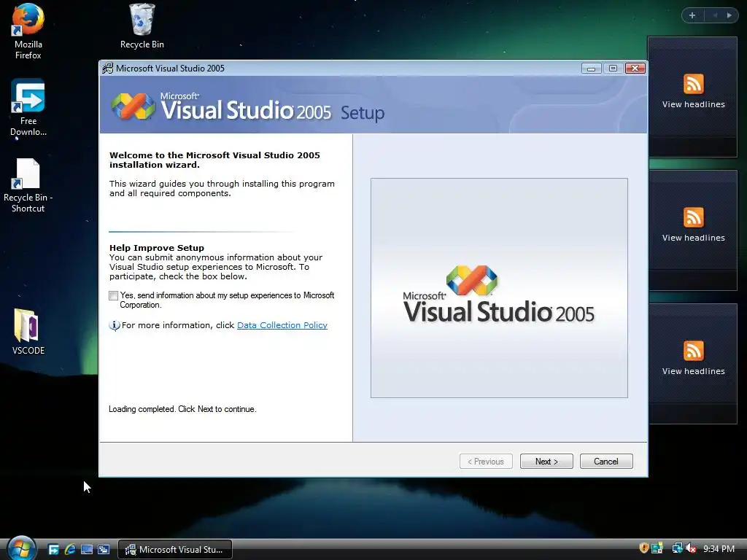Click 'Loading completed. Click Next to continue.' text
The height and width of the screenshot is (560, 747).
[182, 409]
